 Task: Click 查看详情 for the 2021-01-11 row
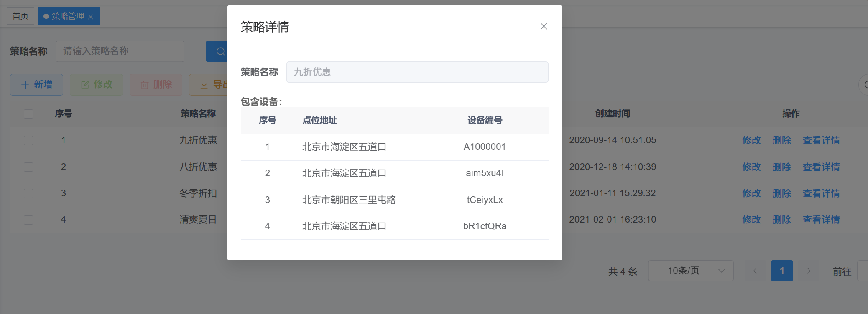(x=821, y=193)
